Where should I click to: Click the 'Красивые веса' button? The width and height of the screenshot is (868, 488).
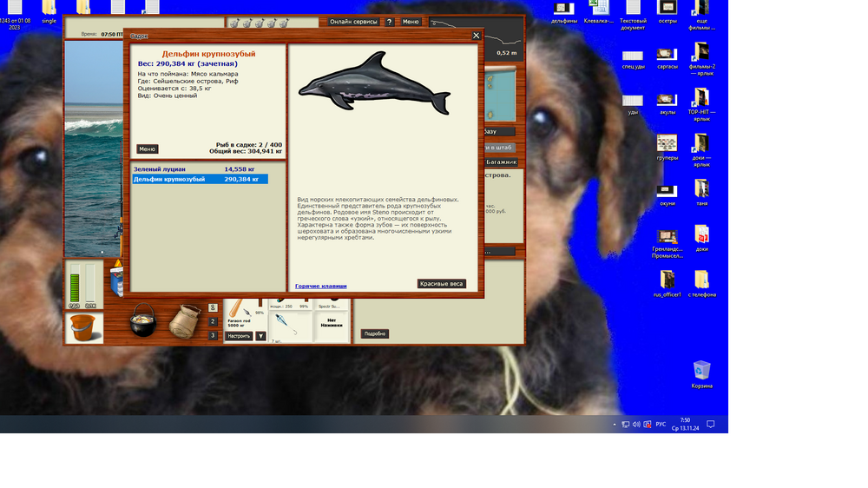[x=441, y=284]
